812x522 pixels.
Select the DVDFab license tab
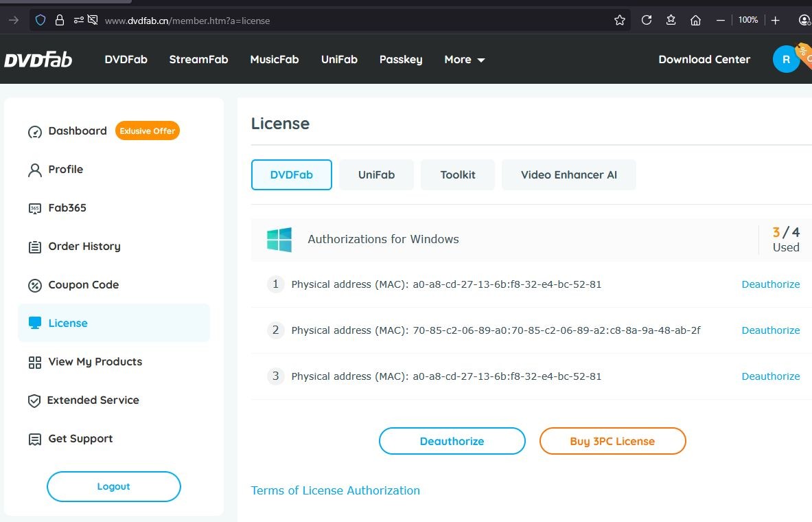click(x=292, y=174)
